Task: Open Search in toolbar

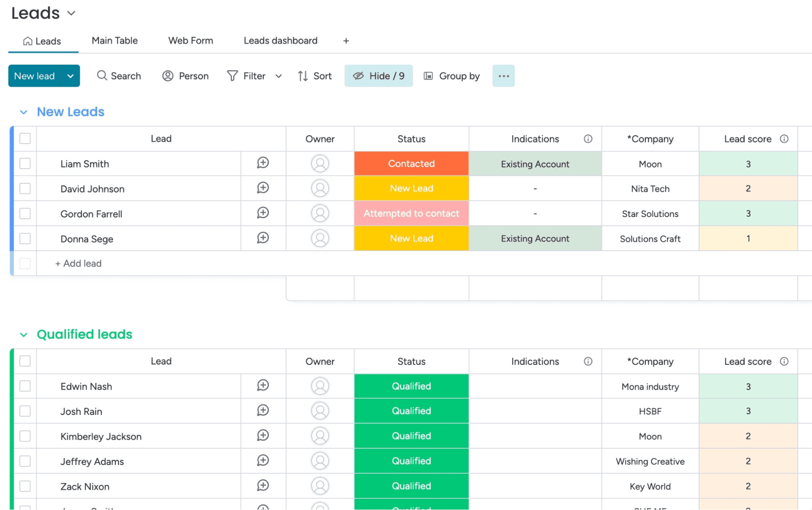Action: pos(119,76)
